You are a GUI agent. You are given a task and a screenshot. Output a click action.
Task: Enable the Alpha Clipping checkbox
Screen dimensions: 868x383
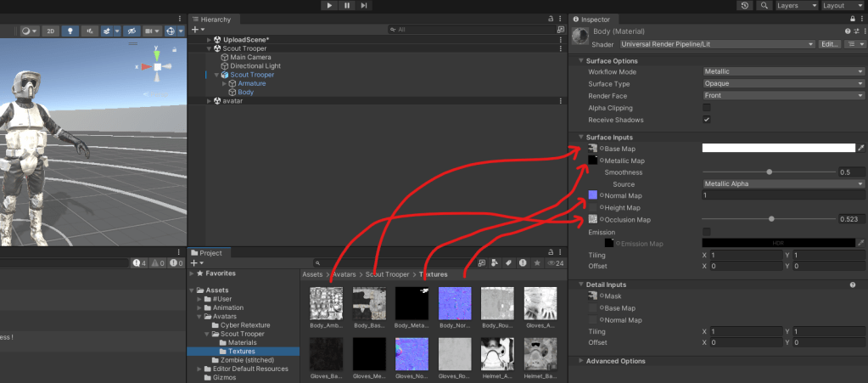[x=707, y=108]
